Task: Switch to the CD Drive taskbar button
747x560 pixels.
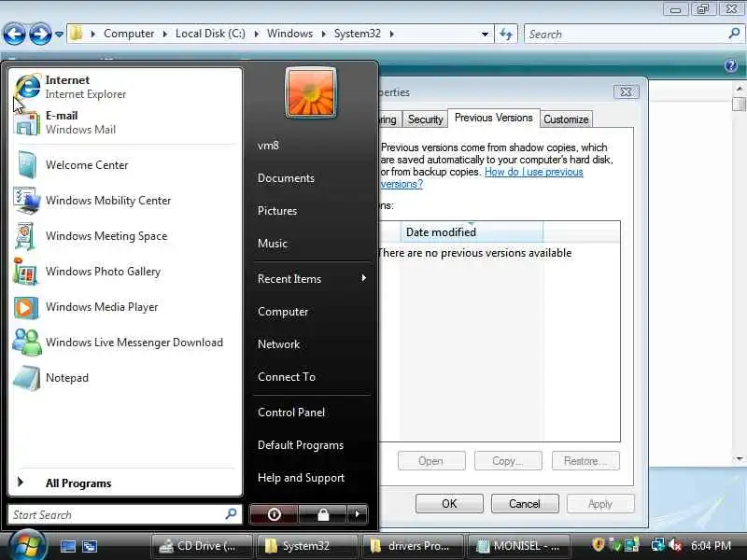Action: coord(202,546)
